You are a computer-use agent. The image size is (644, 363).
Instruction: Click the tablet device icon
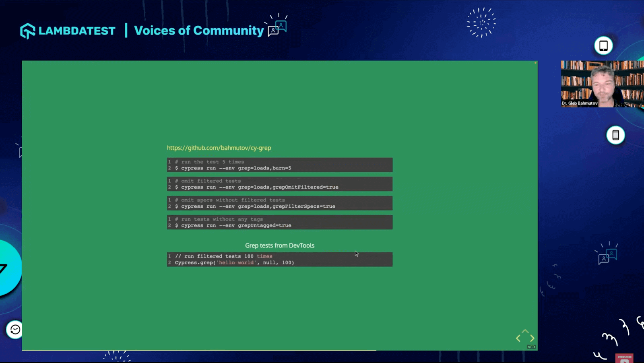pyautogui.click(x=603, y=45)
